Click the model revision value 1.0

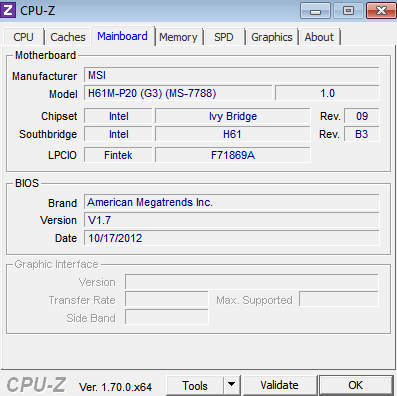point(327,93)
